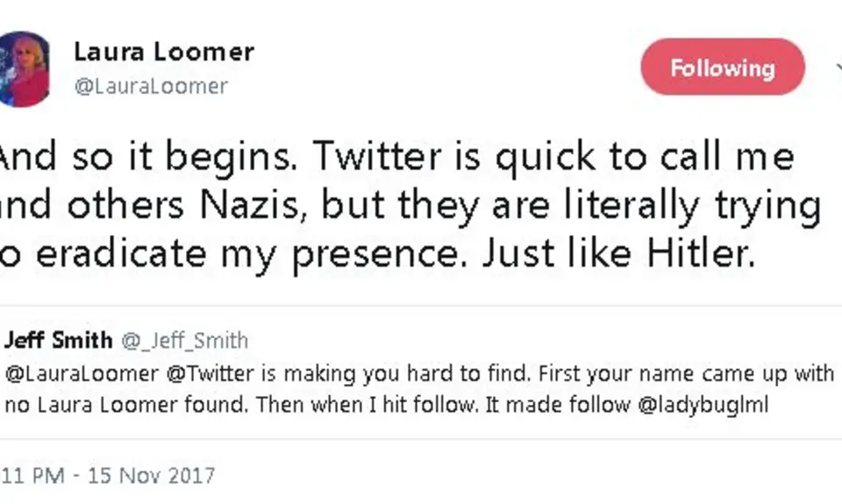Click the @LauraLoomer handle under the name

click(x=151, y=86)
